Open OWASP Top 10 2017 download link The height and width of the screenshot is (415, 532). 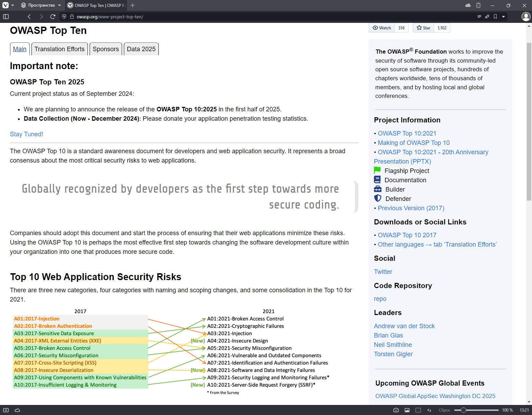[x=407, y=235]
